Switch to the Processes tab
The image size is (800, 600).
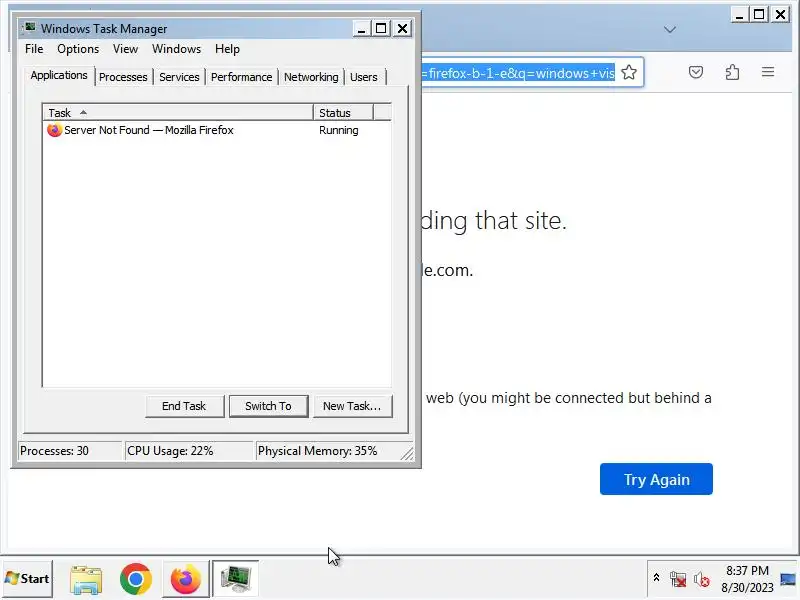[x=123, y=77]
